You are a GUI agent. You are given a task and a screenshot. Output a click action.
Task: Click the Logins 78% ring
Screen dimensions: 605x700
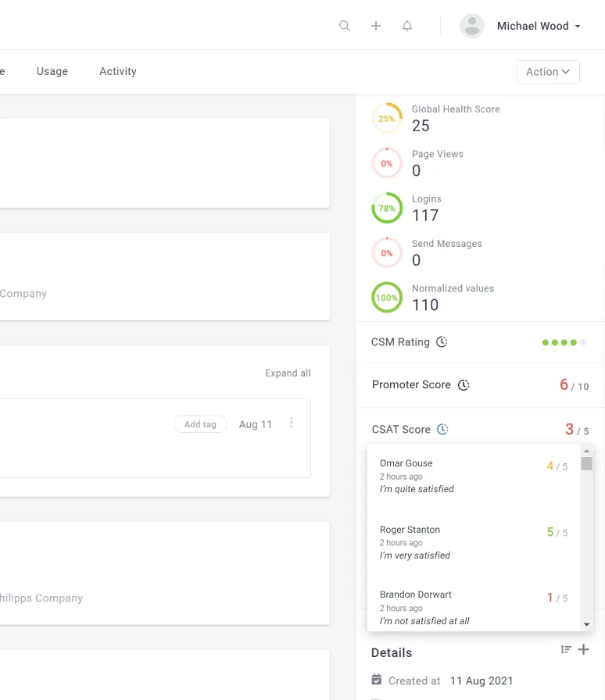point(387,208)
